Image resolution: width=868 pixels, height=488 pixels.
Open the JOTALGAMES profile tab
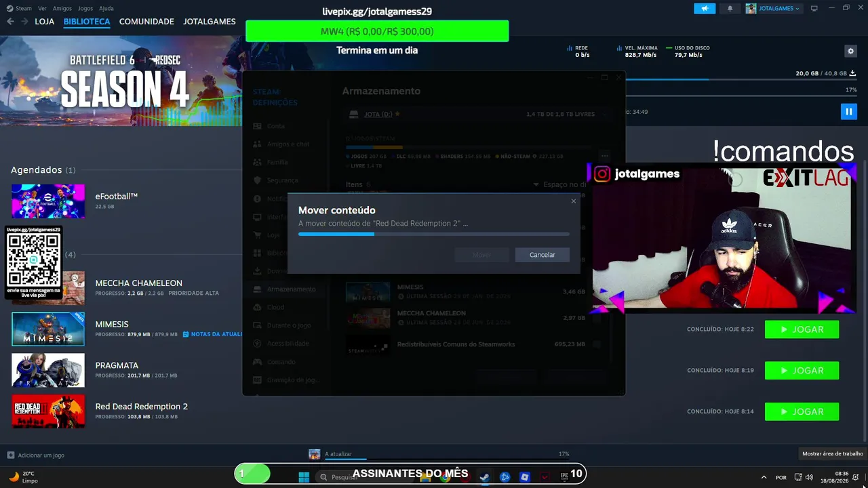210,22
